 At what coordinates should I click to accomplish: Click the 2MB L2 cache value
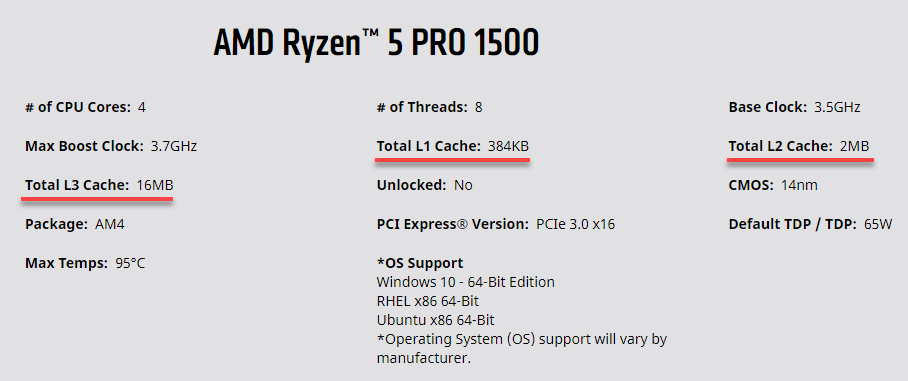(855, 146)
